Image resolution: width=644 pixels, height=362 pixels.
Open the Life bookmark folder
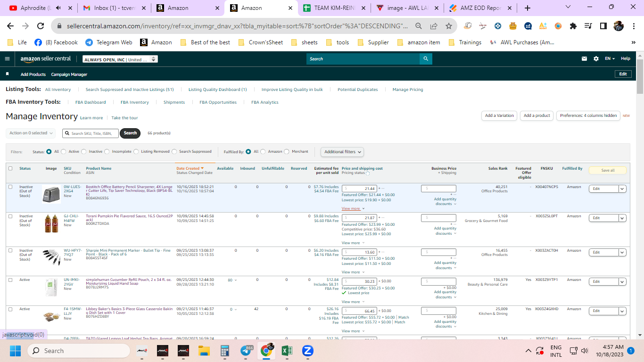[17, 42]
